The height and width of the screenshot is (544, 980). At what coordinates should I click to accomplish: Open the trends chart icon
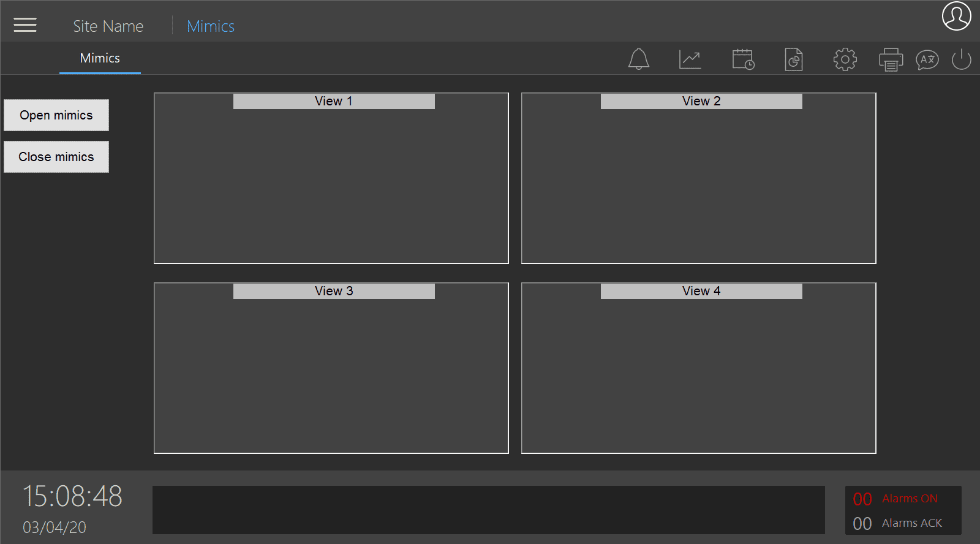(x=690, y=59)
